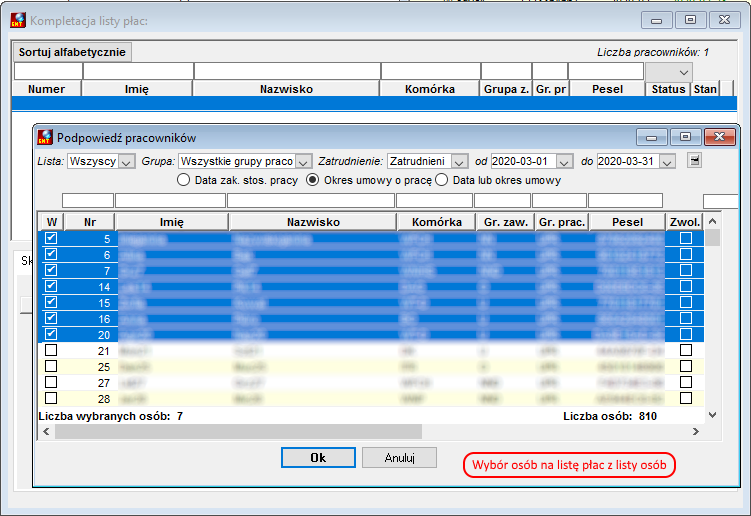Click employee number 14 in the list
751x516 pixels.
click(x=104, y=287)
